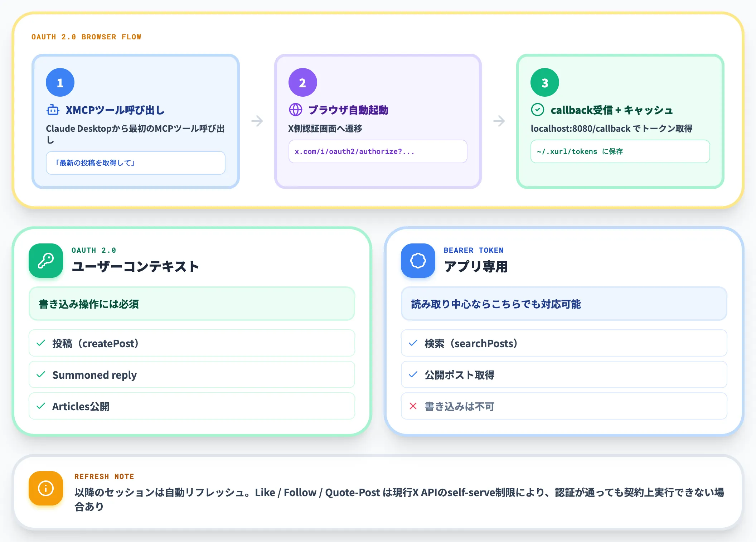
Task: Click the 以降のセッションは自動リフレッシュ note text
Action: [399, 499]
